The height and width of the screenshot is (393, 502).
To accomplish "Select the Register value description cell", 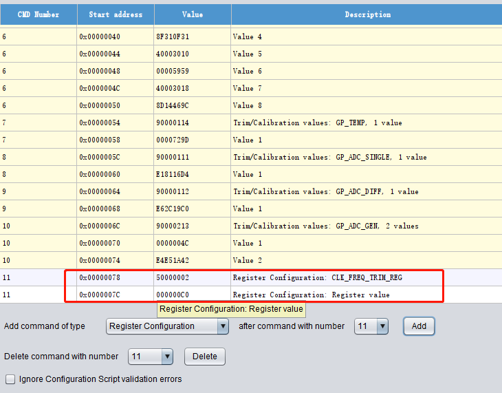I will (x=366, y=295).
